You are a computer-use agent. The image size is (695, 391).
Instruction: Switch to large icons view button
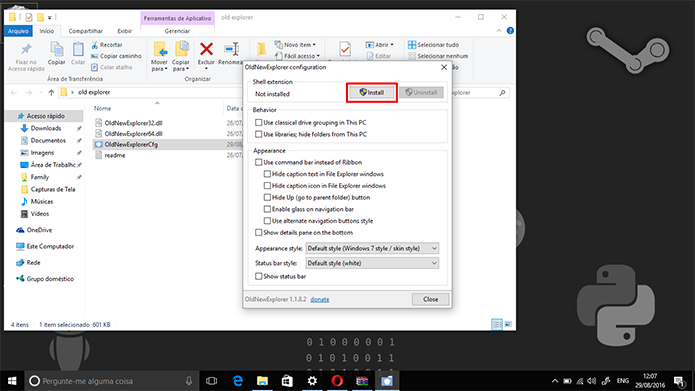(508, 325)
